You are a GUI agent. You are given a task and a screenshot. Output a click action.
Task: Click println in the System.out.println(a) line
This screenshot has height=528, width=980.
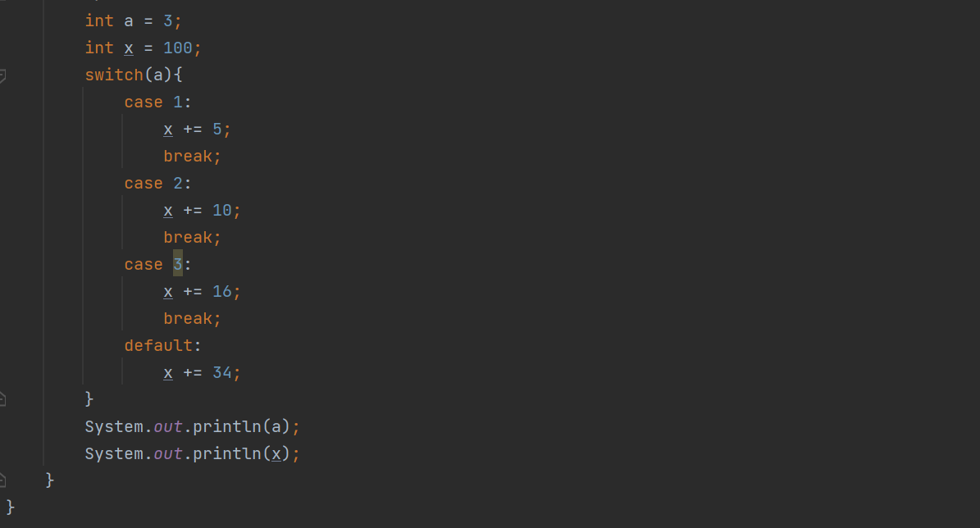tap(227, 427)
